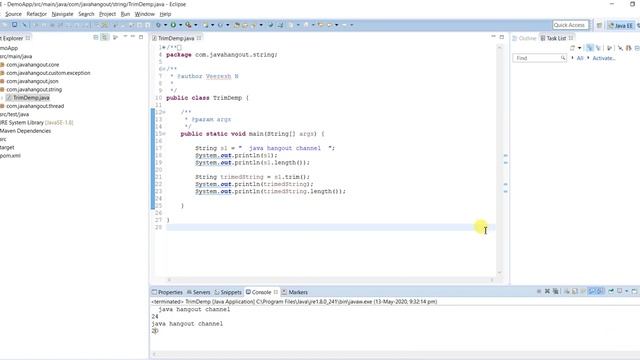Click the Open Perspective icon
Image resolution: width=640 pixels, height=360 pixels.
[x=599, y=25]
